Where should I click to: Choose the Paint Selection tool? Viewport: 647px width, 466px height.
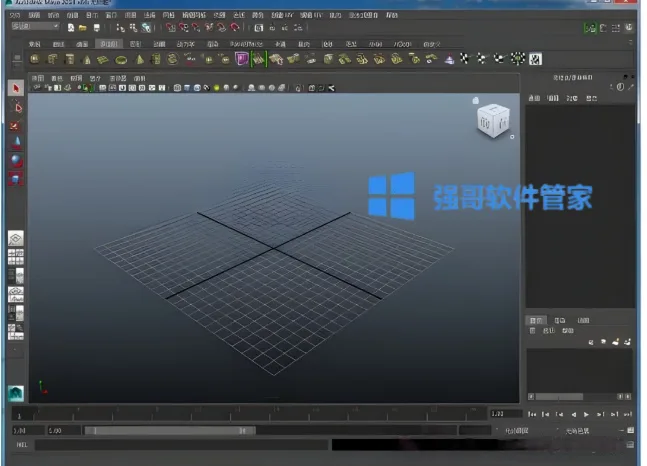(x=15, y=125)
